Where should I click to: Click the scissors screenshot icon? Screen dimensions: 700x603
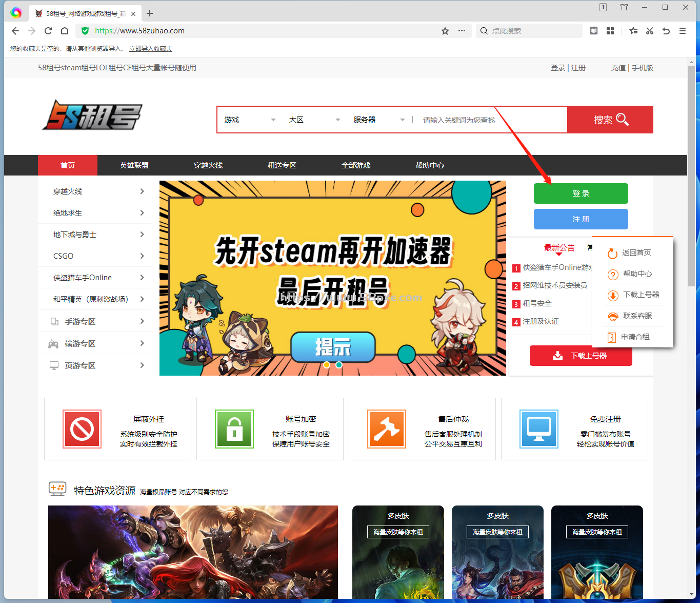pos(650,31)
